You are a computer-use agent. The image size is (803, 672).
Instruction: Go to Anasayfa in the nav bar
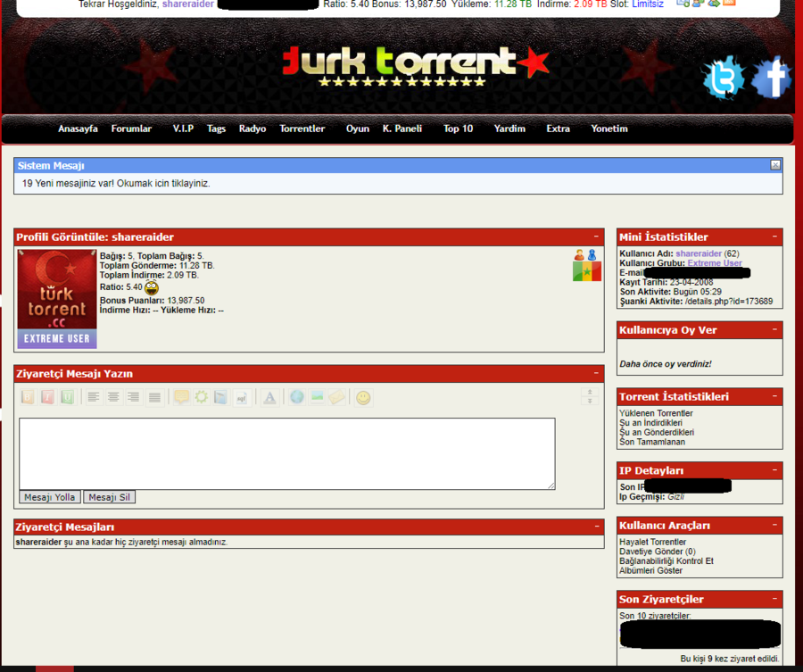coord(78,129)
